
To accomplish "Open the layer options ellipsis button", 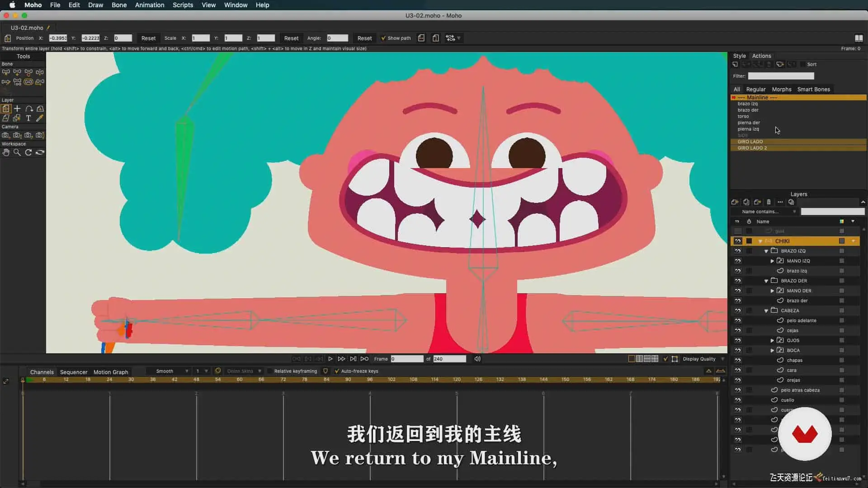I will pos(780,202).
